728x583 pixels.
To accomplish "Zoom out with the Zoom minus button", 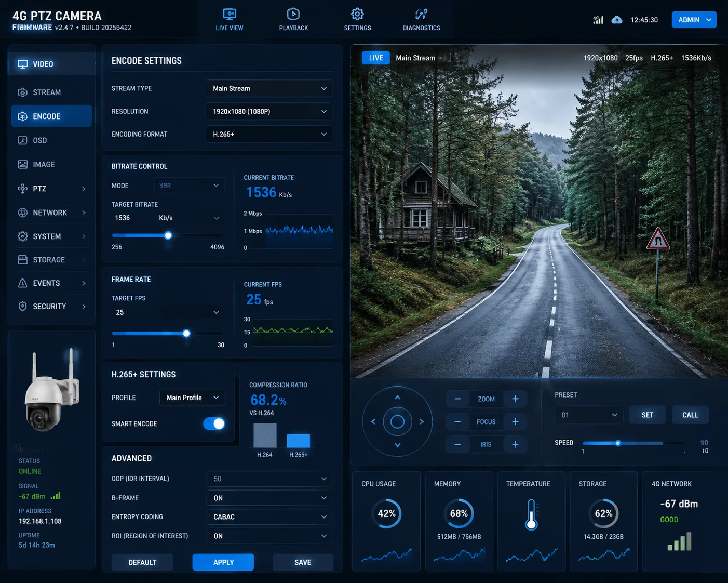I will (x=457, y=399).
